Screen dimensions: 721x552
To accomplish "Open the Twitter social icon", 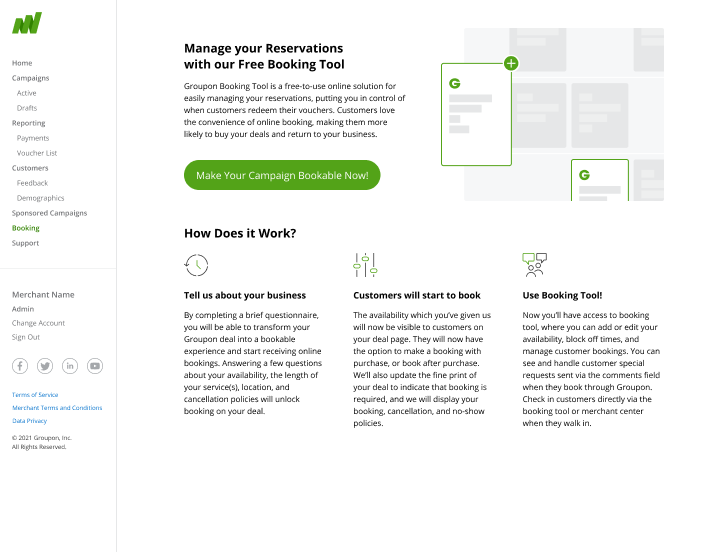I will tap(45, 366).
